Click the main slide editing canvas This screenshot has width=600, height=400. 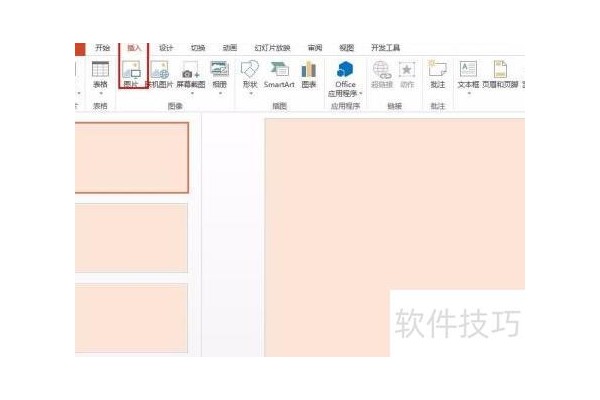(395, 237)
